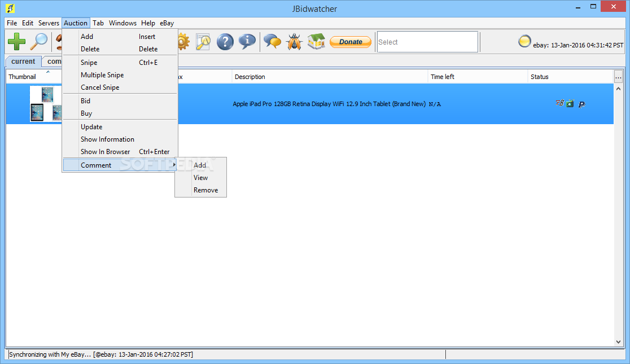Click the green plus Add Auction icon
Screen dimensions: 630x364
point(16,41)
